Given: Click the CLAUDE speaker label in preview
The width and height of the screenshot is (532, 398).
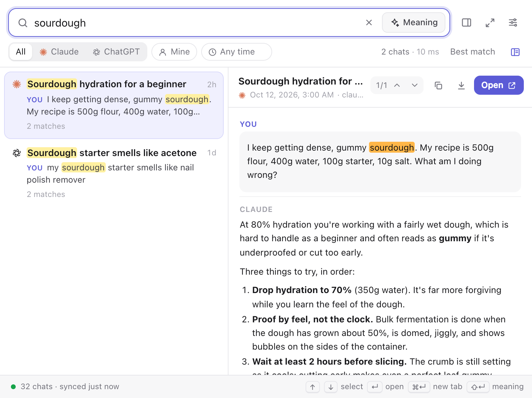Looking at the screenshot, I should [256, 210].
